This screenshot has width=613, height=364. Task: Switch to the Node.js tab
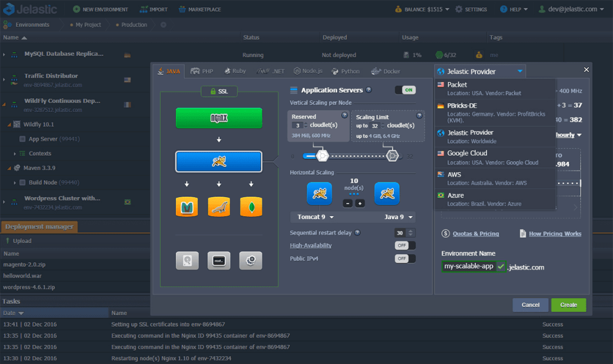(308, 71)
